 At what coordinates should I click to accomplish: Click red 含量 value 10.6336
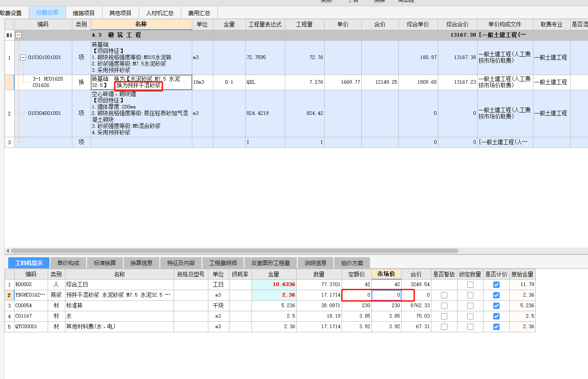point(284,285)
